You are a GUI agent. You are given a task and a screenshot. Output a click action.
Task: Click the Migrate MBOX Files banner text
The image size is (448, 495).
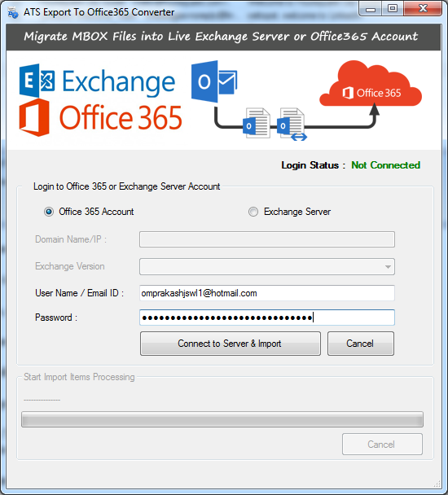point(221,37)
